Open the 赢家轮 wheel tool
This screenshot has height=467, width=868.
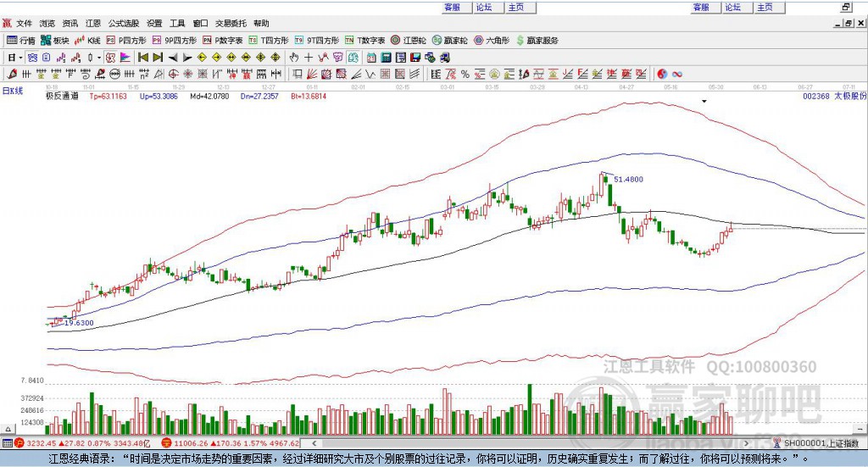point(449,41)
